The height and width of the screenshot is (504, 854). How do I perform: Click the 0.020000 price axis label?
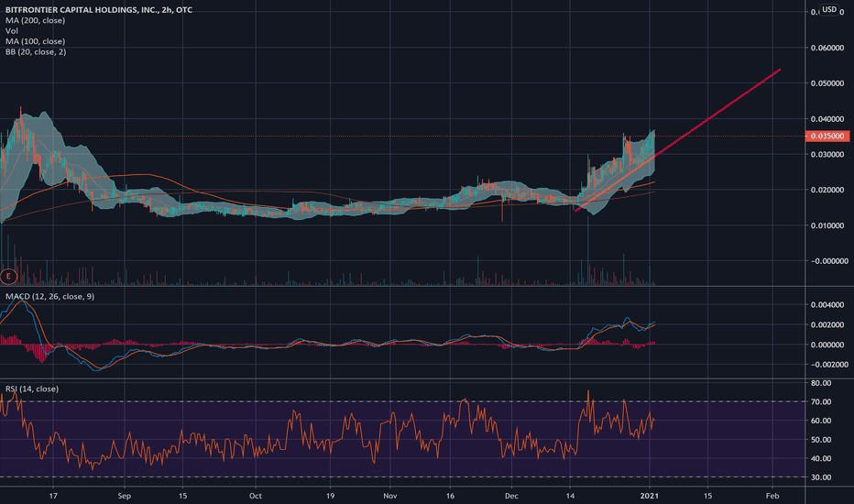(827, 191)
